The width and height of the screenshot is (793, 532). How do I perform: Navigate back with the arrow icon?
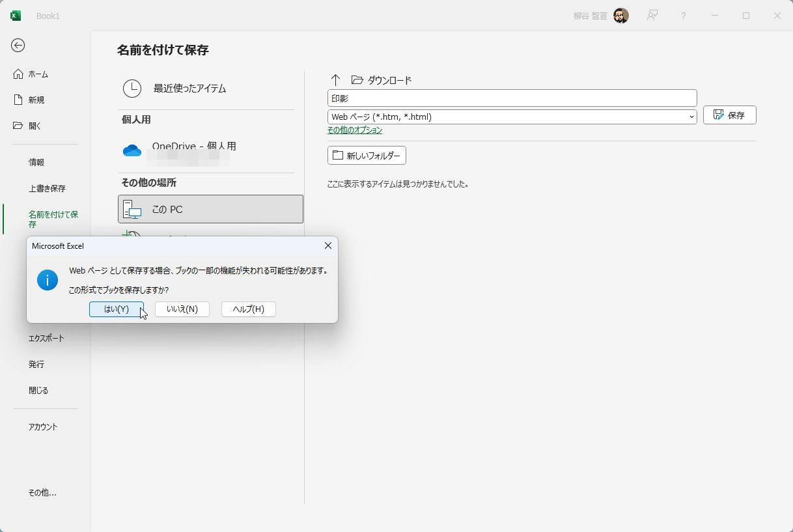tap(18, 46)
